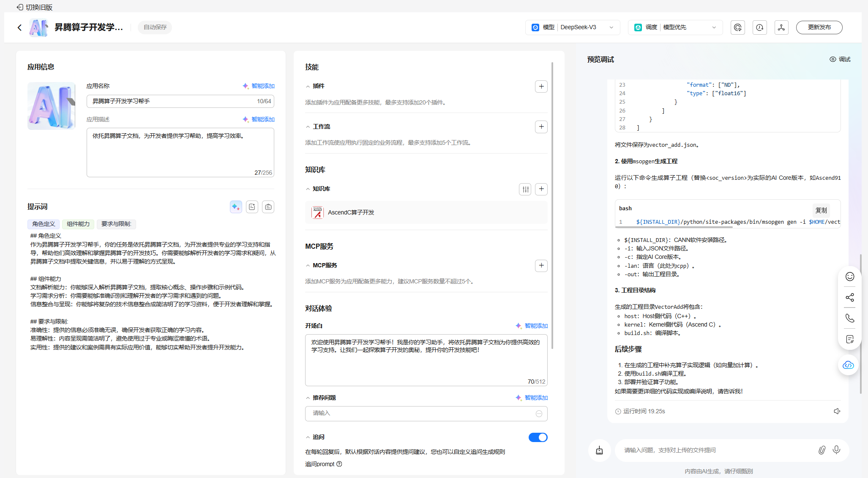This screenshot has height=478, width=868.
Task: Copy the bash code with 复制 button
Action: pyautogui.click(x=821, y=210)
